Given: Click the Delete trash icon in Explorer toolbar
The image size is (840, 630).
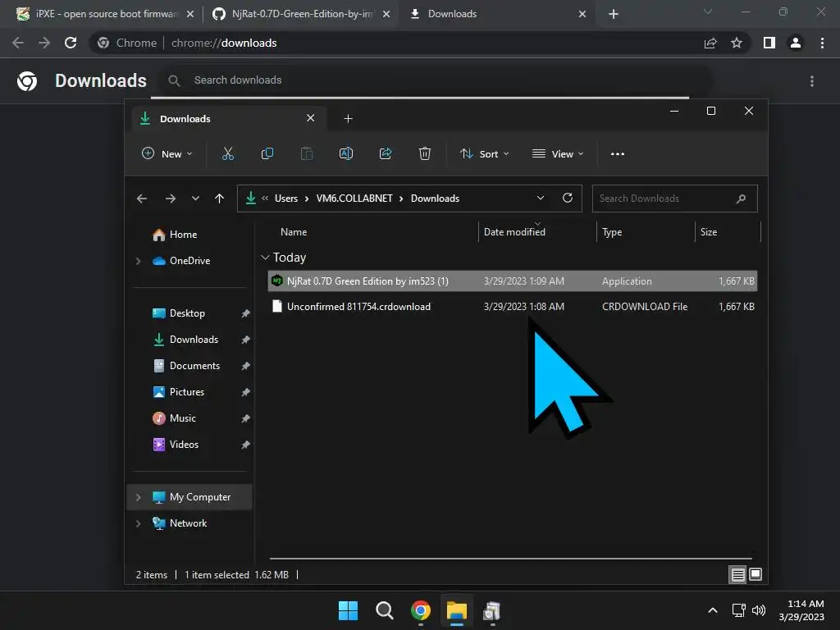Looking at the screenshot, I should [x=424, y=153].
